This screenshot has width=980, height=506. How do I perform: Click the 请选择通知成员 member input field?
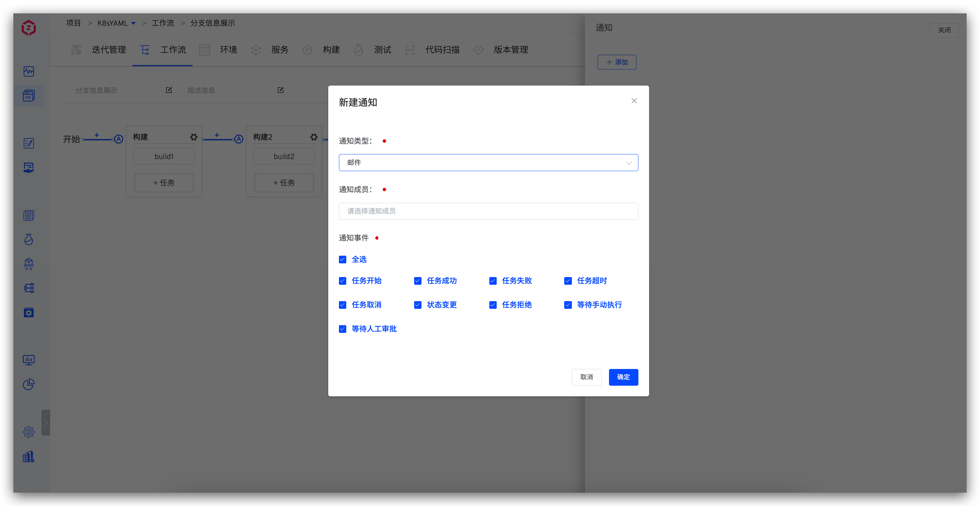pos(488,211)
